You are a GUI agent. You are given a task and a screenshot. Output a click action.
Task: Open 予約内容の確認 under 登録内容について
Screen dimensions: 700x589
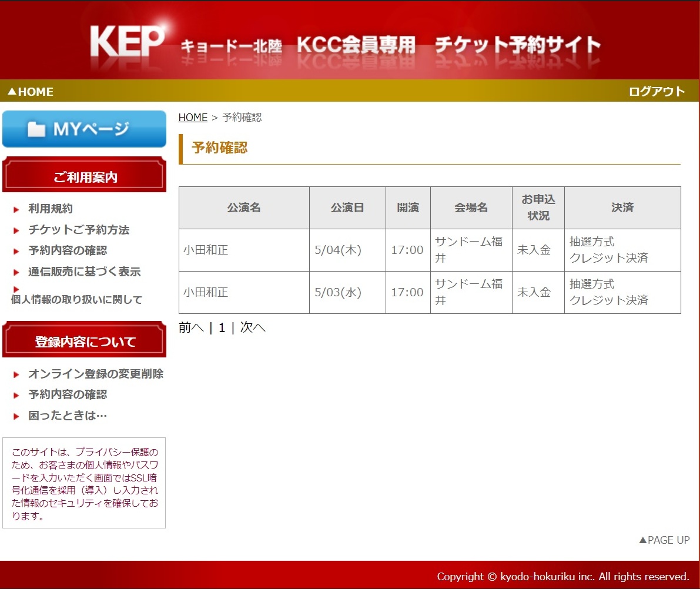(x=68, y=394)
